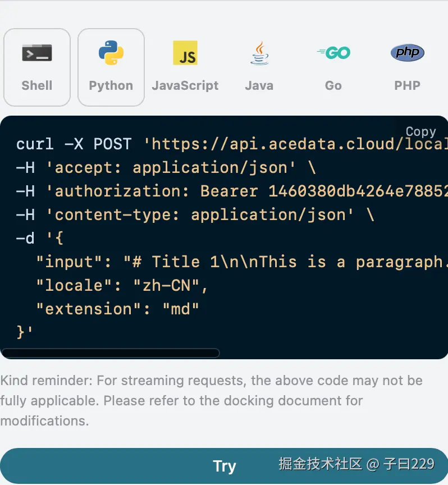Select the Python logo icon
The image size is (448, 485).
tap(111, 53)
